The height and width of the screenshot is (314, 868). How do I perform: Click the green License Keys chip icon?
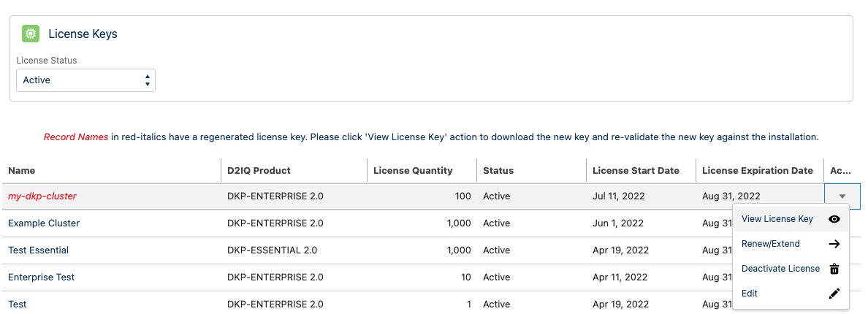click(x=31, y=34)
